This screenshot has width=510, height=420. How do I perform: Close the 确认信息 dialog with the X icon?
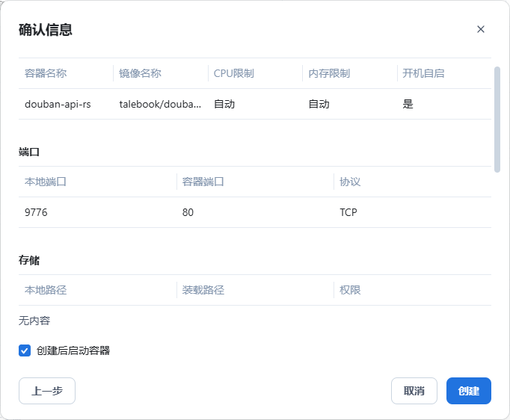click(481, 29)
